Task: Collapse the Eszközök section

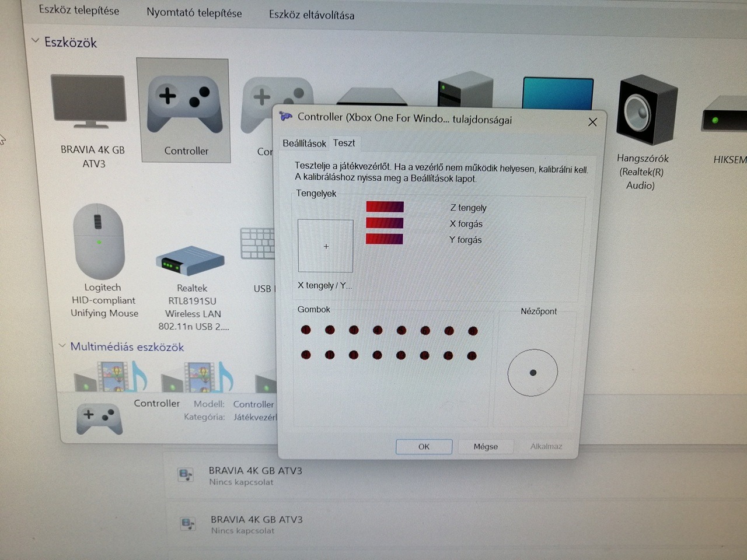Action: (36, 41)
